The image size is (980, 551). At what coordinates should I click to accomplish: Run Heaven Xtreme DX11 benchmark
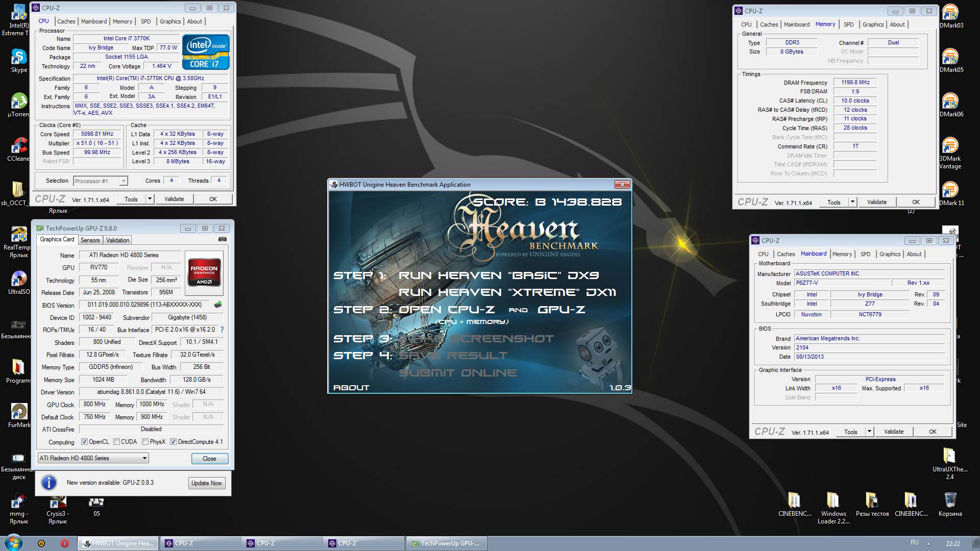coord(507,292)
